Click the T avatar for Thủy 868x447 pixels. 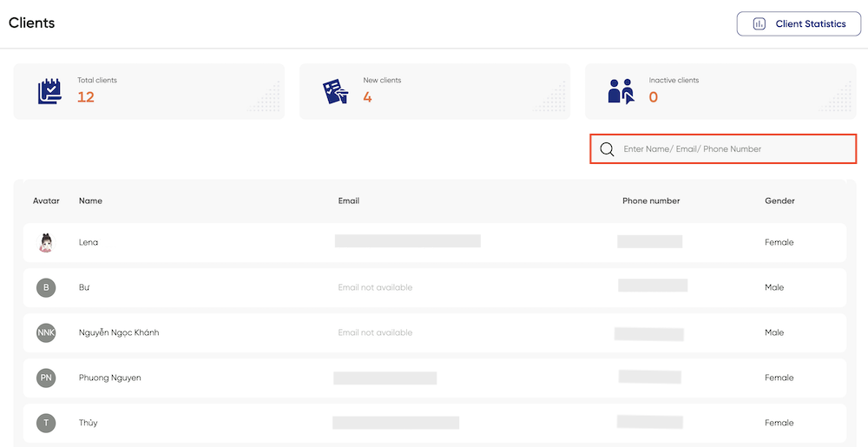(46, 424)
